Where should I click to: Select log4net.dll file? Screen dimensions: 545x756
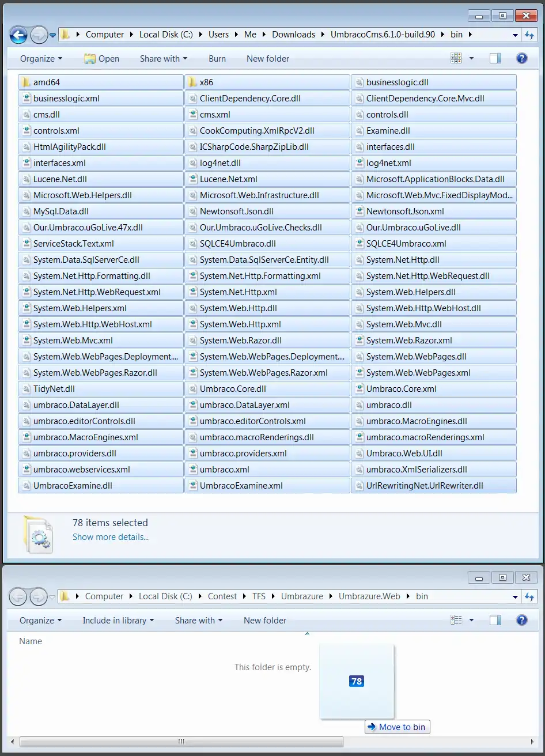tap(267, 163)
